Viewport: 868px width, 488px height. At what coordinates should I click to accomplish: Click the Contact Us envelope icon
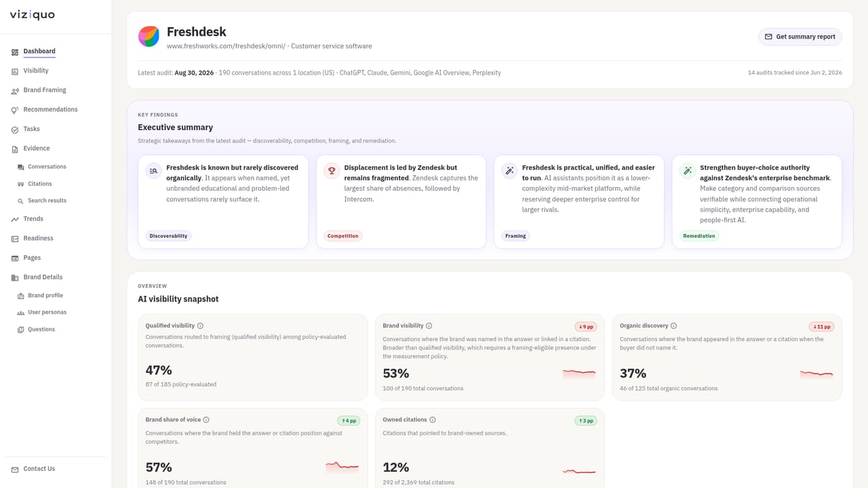tap(15, 469)
